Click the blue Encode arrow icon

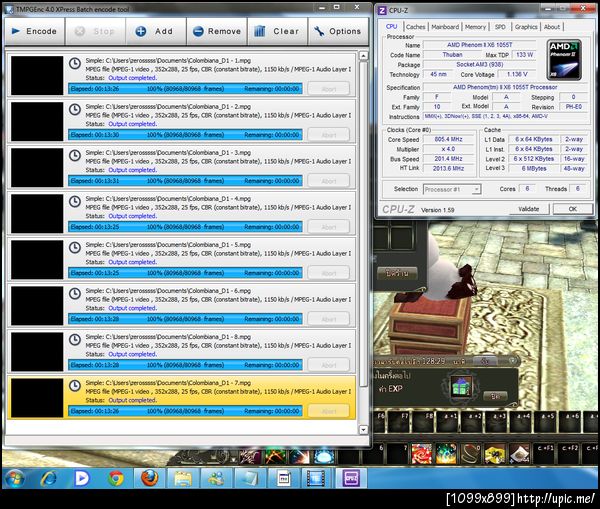(16, 31)
